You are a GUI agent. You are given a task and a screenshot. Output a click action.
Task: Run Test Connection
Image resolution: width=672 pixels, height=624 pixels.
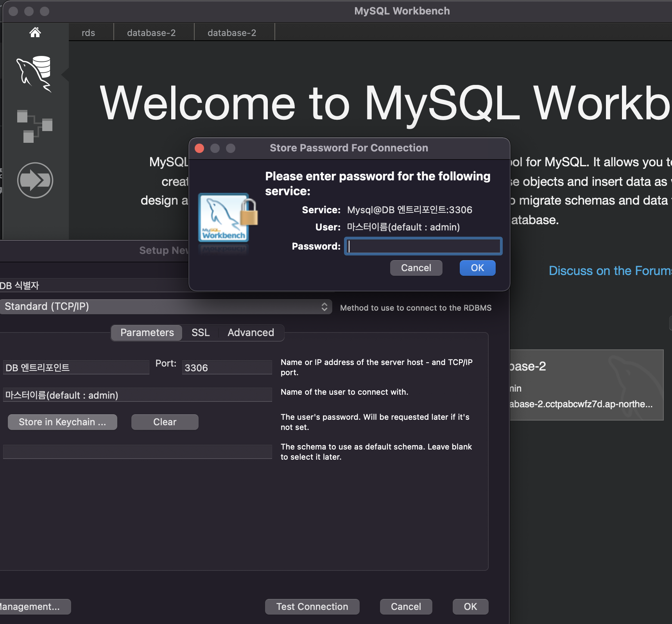click(x=312, y=607)
